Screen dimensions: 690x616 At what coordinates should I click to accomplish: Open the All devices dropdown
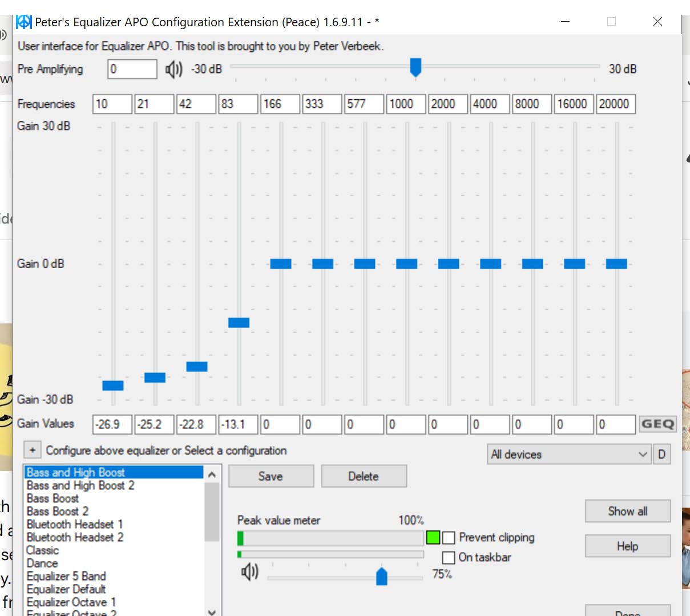click(x=569, y=455)
